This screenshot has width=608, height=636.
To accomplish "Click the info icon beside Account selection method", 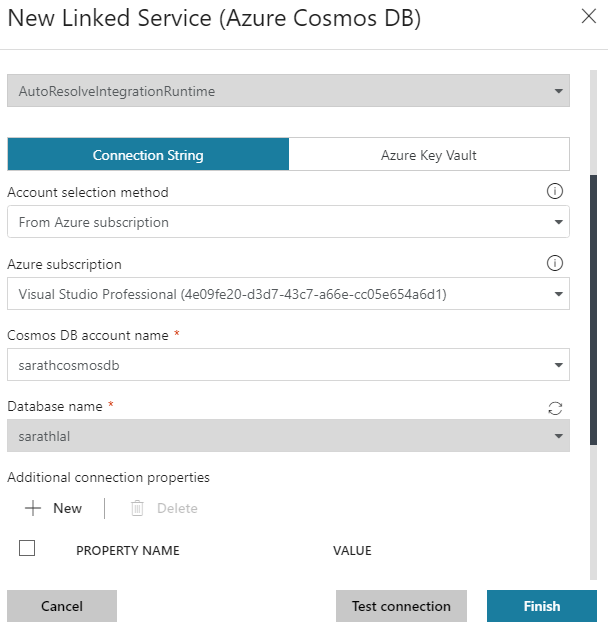I will 555,192.
